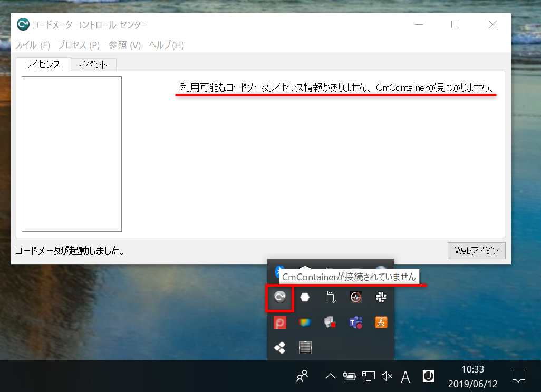Click the red pulse monitor tray icon
The height and width of the screenshot is (392, 541).
(x=356, y=297)
